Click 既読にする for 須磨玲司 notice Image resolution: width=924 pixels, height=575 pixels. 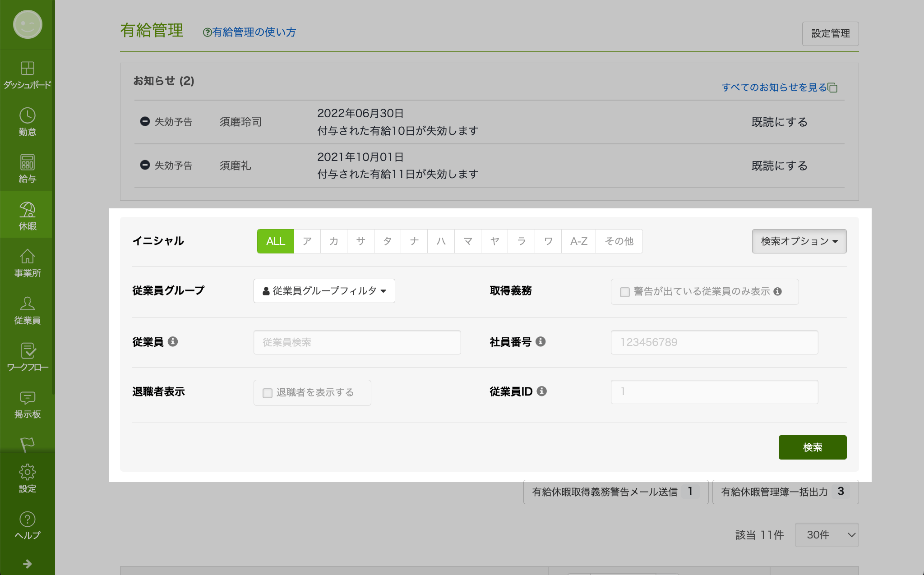(x=779, y=122)
